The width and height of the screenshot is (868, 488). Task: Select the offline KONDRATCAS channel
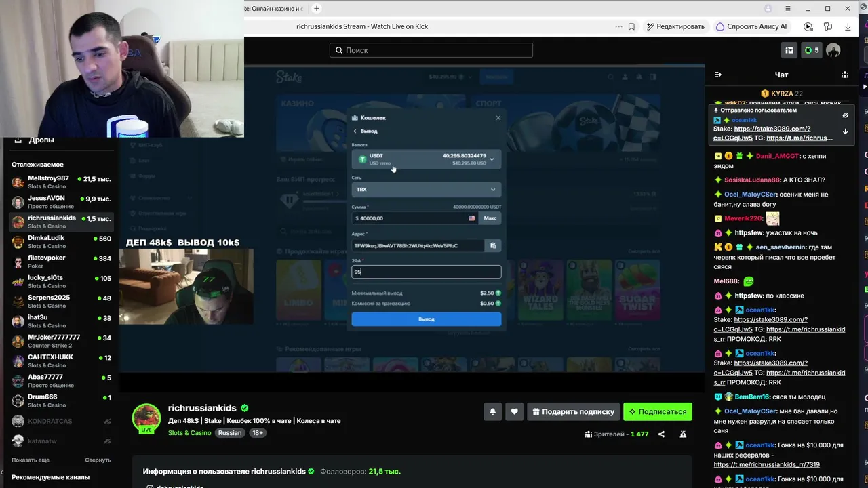61,421
